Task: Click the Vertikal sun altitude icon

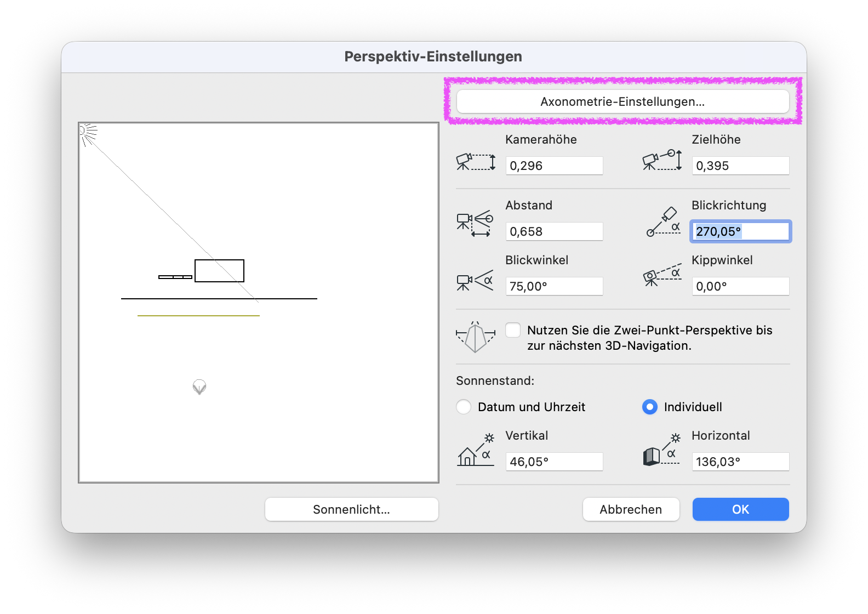Action: [476, 450]
